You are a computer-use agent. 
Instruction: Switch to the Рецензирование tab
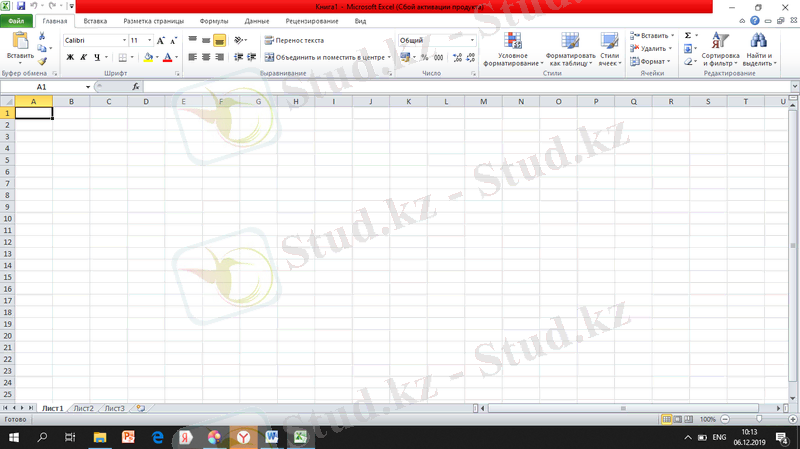coord(312,21)
